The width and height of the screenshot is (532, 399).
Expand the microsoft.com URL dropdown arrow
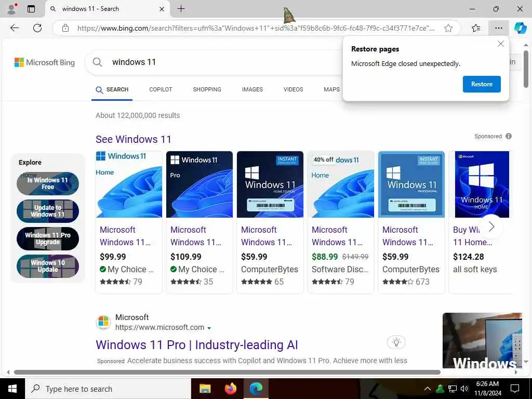[x=209, y=328]
